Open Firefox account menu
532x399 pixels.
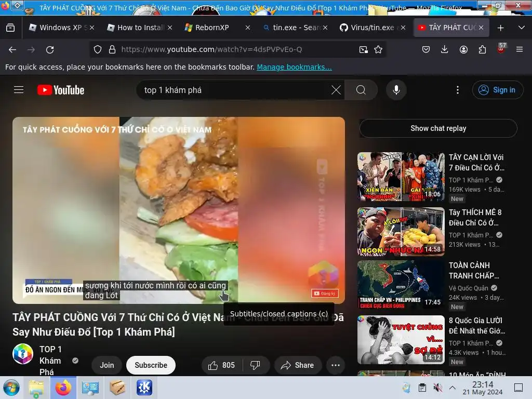pyautogui.click(x=463, y=49)
